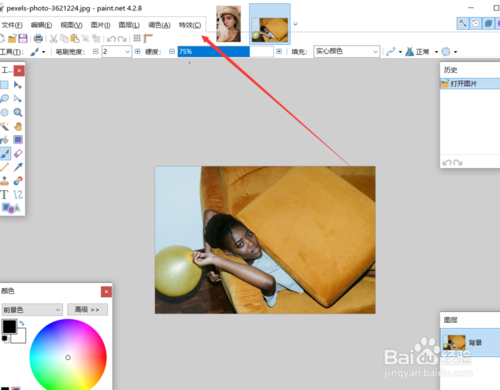Click Redo arrow in History panel
This screenshot has width=500, height=390.
coord(458,162)
